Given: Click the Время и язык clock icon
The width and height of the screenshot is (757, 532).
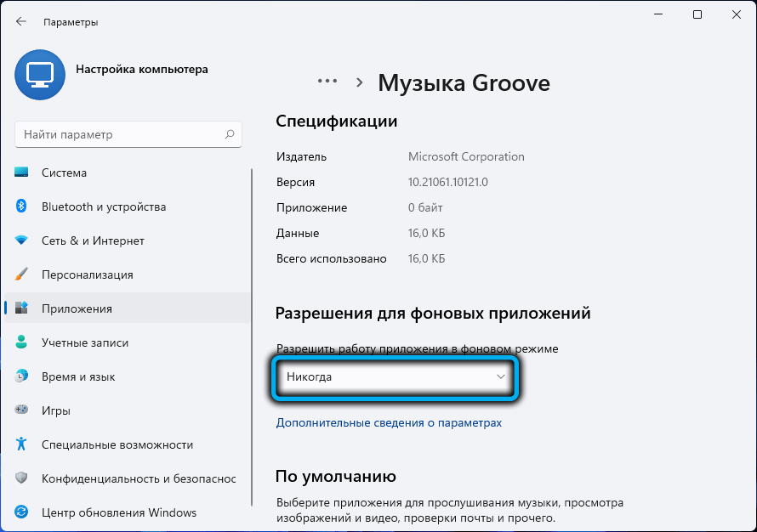Looking at the screenshot, I should pyautogui.click(x=21, y=376).
